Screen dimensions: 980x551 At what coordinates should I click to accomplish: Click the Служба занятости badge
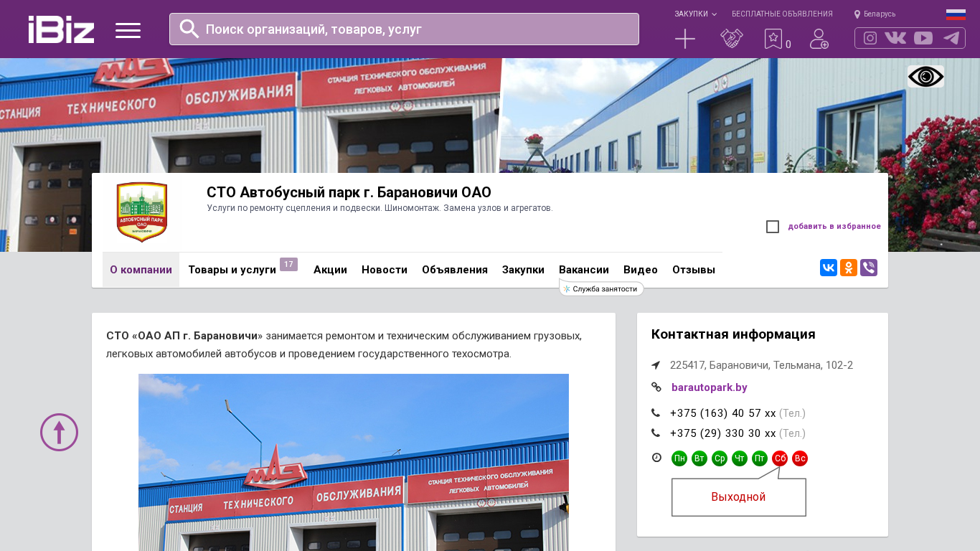601,288
